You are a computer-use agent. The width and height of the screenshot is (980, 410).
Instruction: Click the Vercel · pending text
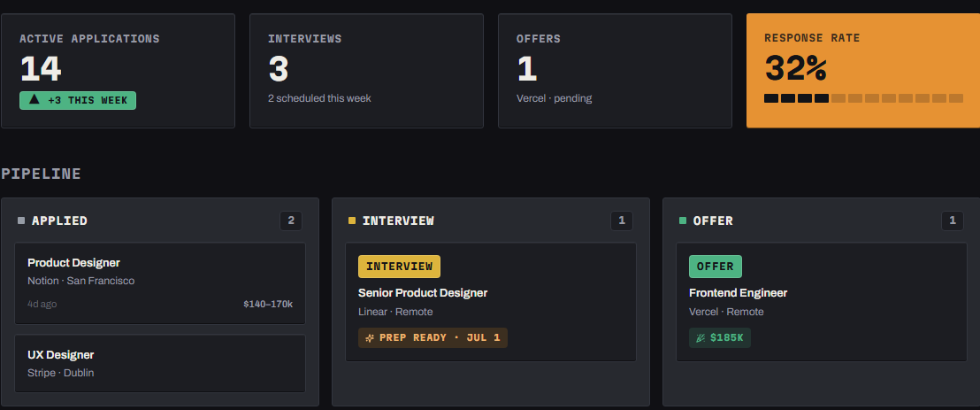(x=554, y=98)
